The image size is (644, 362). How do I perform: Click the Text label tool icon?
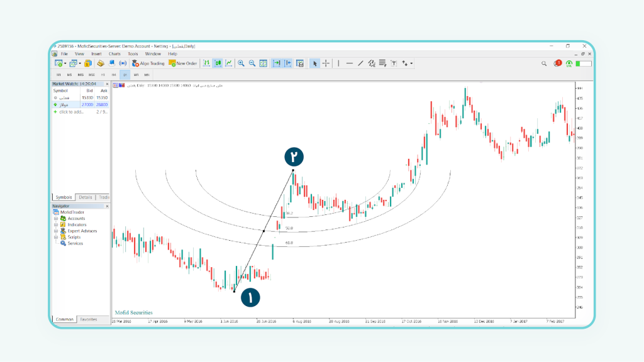coord(394,63)
